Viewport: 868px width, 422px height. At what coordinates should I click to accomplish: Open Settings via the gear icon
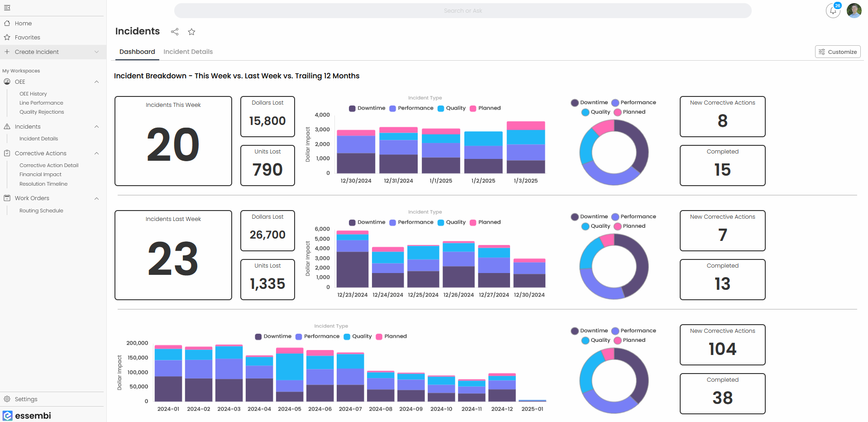pos(7,399)
